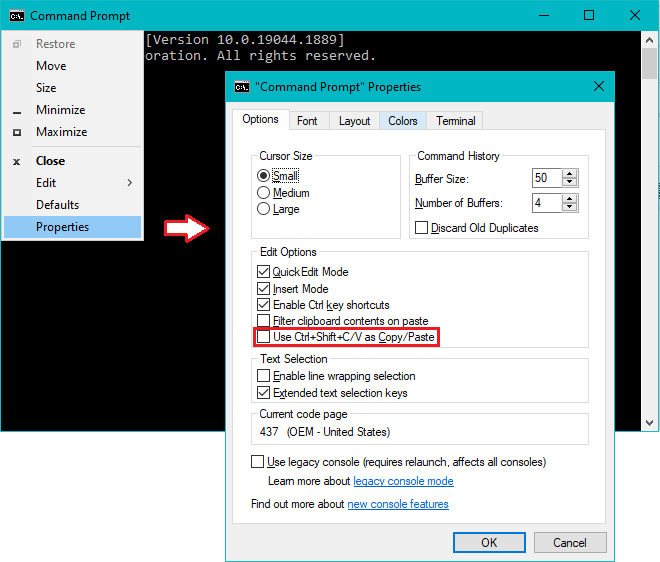The image size is (660, 562).
Task: Click the Command Prompt scrollbar thumb
Action: (x=649, y=64)
